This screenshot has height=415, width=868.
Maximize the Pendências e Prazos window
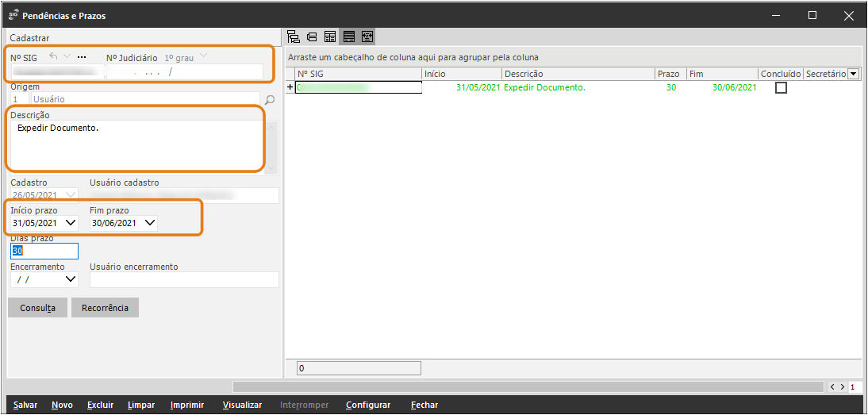(x=812, y=16)
